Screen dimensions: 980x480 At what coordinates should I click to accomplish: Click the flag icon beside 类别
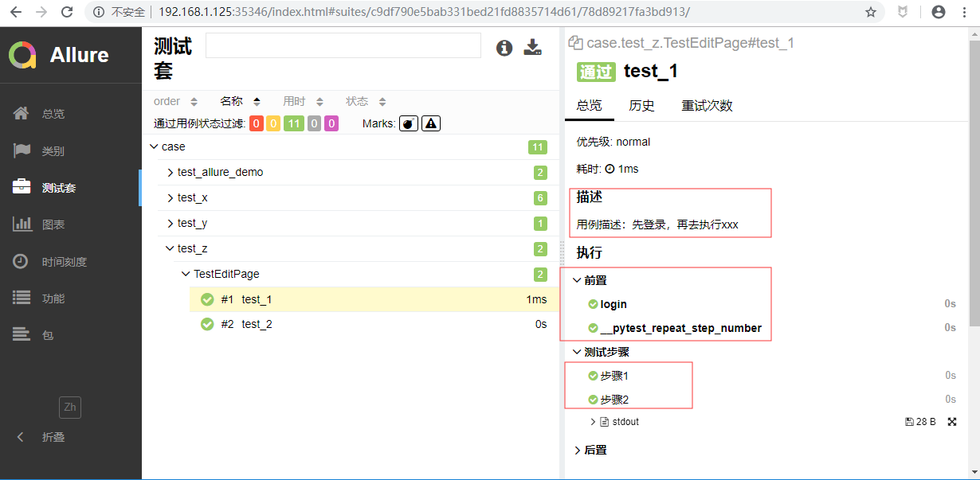[22, 150]
